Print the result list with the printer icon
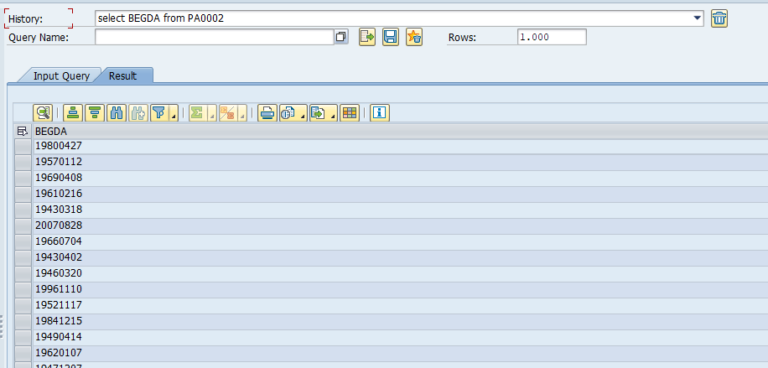Viewport: 768px width, 368px height. (267, 113)
